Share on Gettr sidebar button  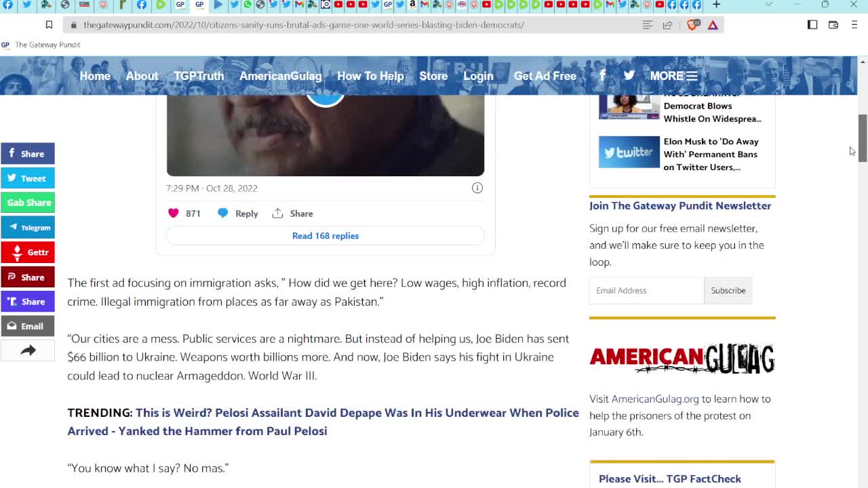click(x=28, y=252)
